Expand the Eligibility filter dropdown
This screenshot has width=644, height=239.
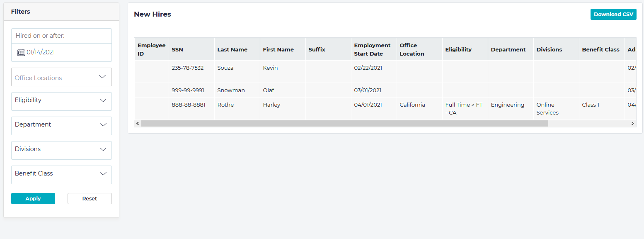[x=61, y=101]
